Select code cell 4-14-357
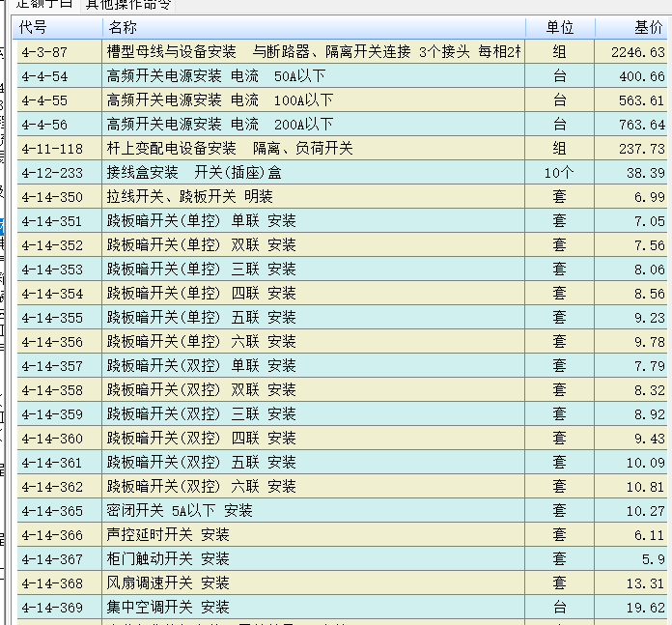This screenshot has height=625, width=672. point(60,366)
